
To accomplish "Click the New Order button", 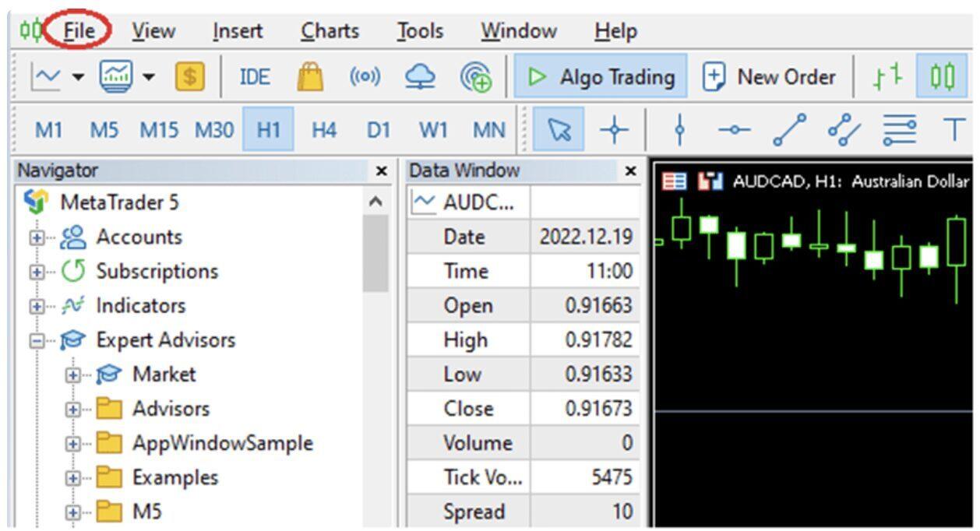I will click(770, 76).
